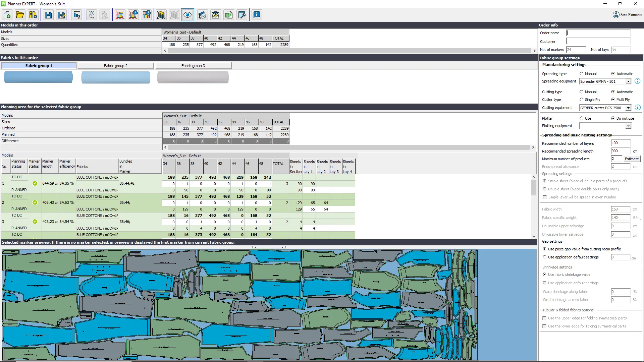Switch to Fabric group 2 tab
The image size is (644, 362).
point(116,66)
